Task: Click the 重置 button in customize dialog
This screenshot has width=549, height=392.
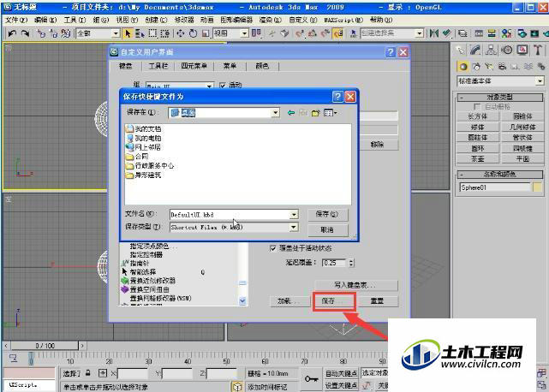Action: tap(378, 300)
